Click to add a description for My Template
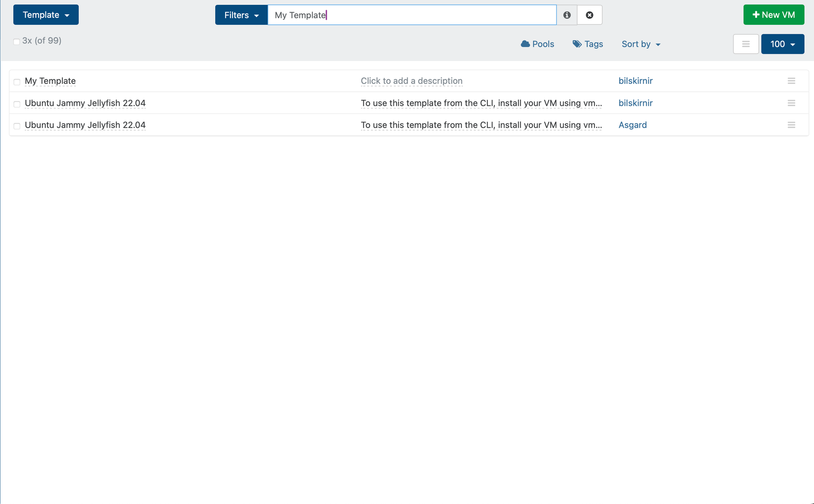This screenshot has width=814, height=504. [x=411, y=81]
